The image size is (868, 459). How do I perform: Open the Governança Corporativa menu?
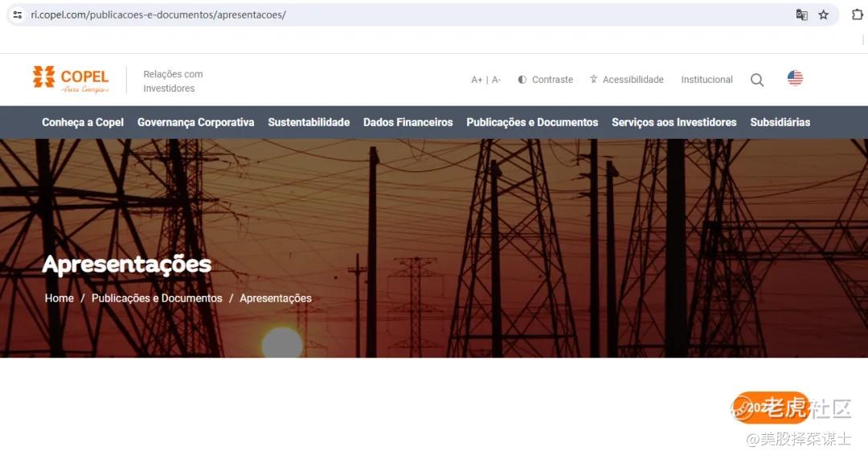point(196,122)
